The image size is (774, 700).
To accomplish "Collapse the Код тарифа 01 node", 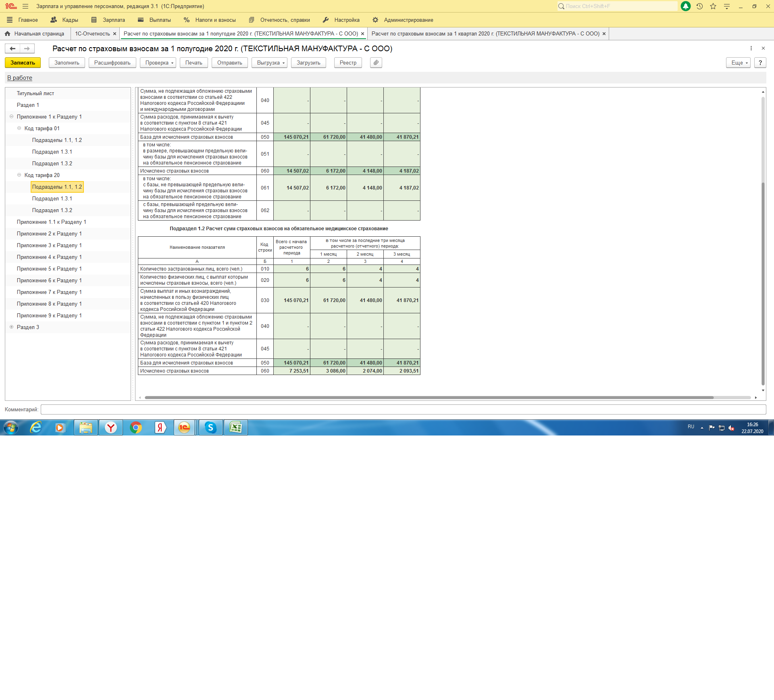I will pos(19,128).
